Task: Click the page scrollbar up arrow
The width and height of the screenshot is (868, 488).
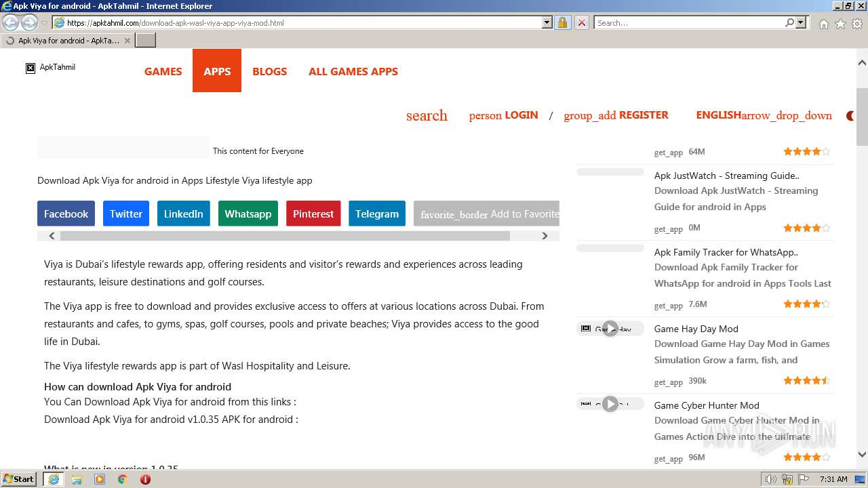Action: 862,62
